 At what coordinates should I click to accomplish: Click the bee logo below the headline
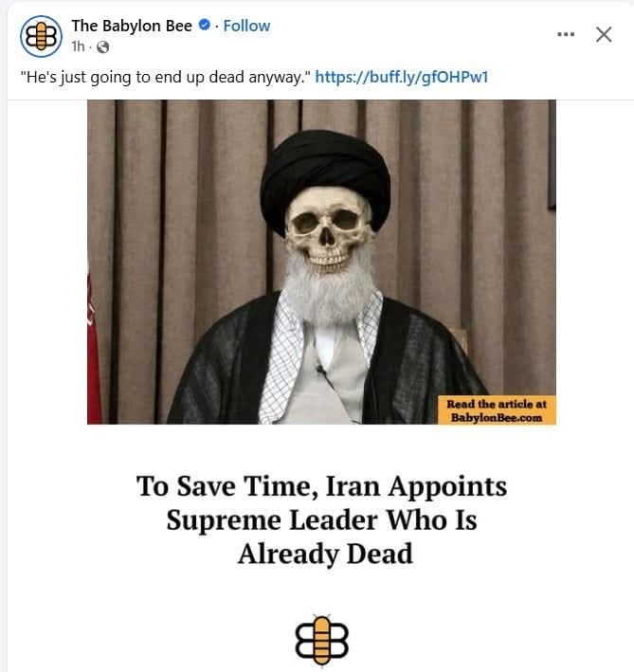pos(321,640)
